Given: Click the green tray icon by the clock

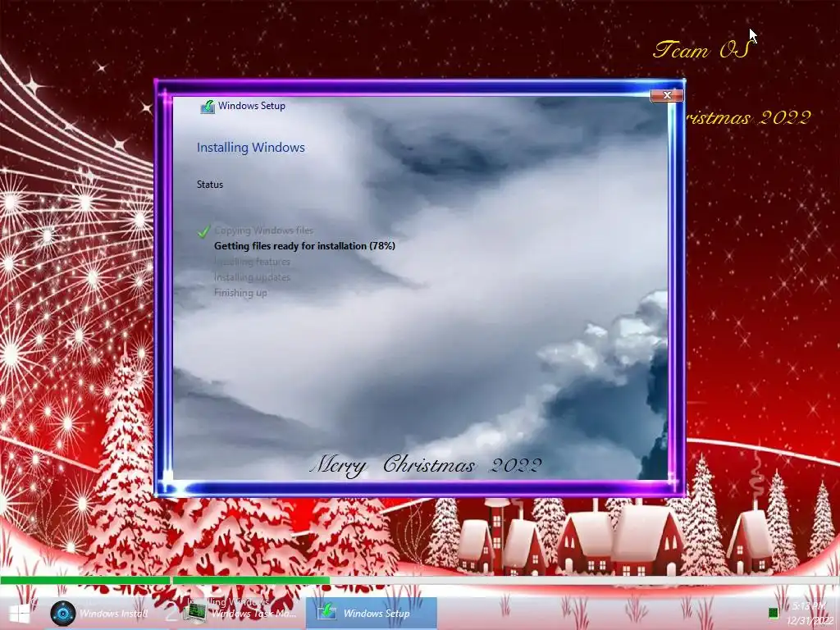Looking at the screenshot, I should 773,612.
